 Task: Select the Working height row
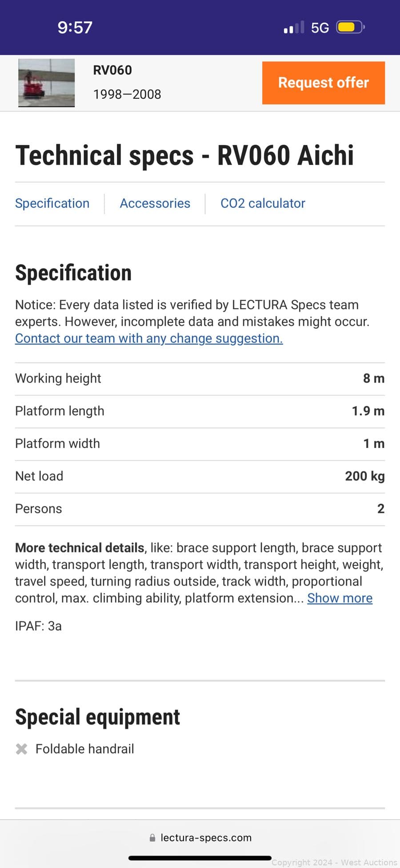[x=200, y=379]
